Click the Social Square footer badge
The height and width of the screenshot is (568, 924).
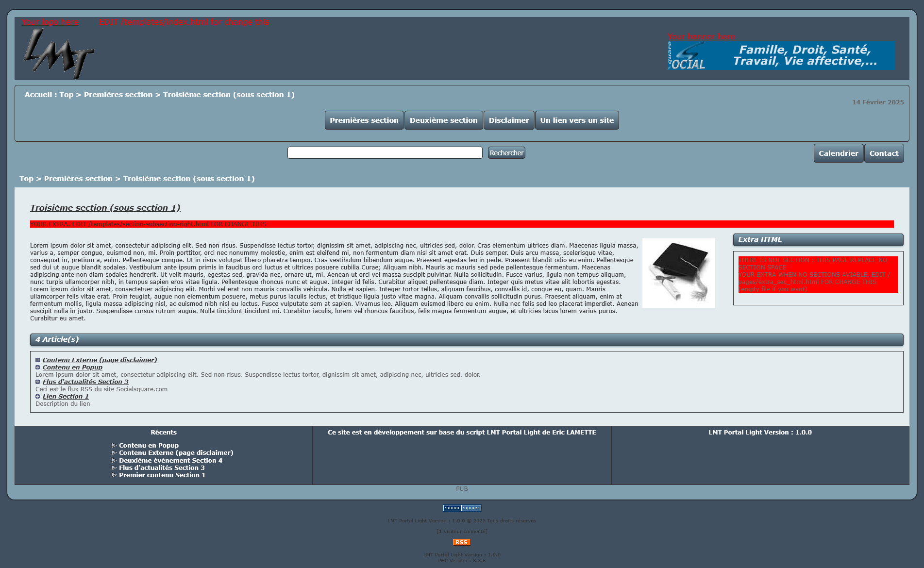(462, 508)
